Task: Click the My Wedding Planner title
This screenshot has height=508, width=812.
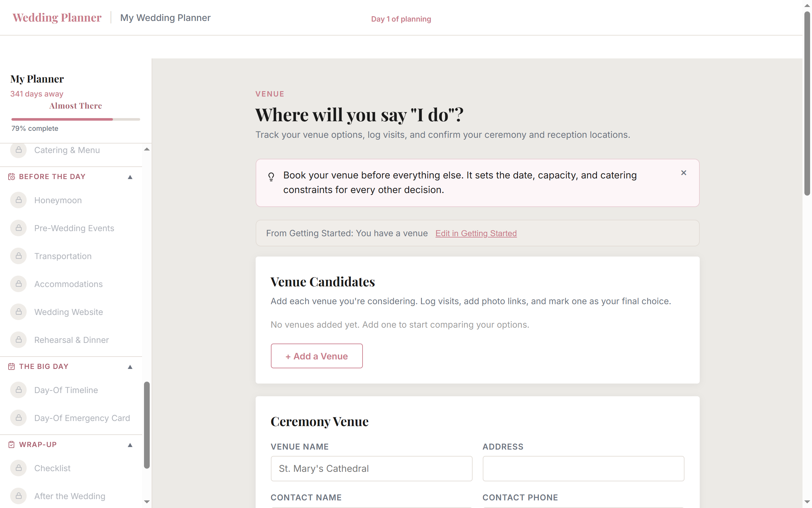Action: click(x=166, y=17)
